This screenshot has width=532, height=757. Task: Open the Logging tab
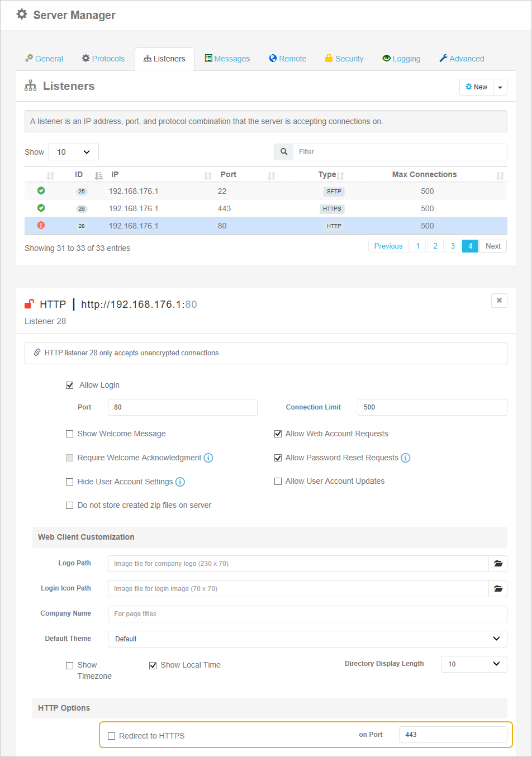point(401,59)
